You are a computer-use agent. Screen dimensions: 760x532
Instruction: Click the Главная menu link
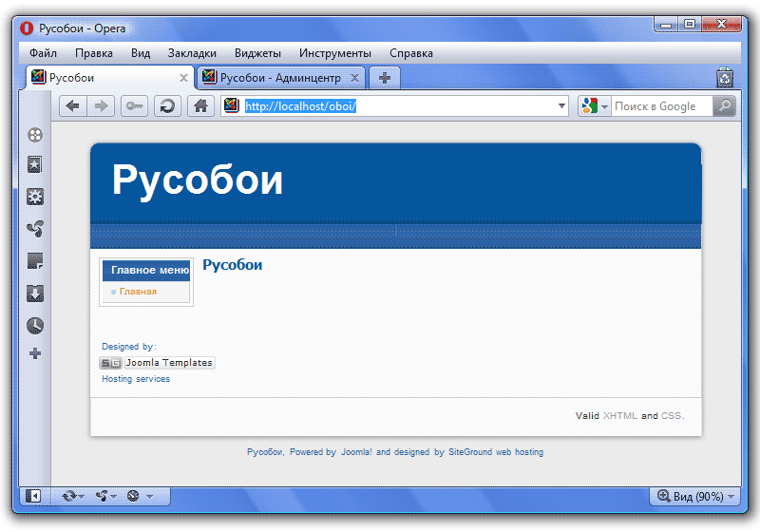(138, 292)
